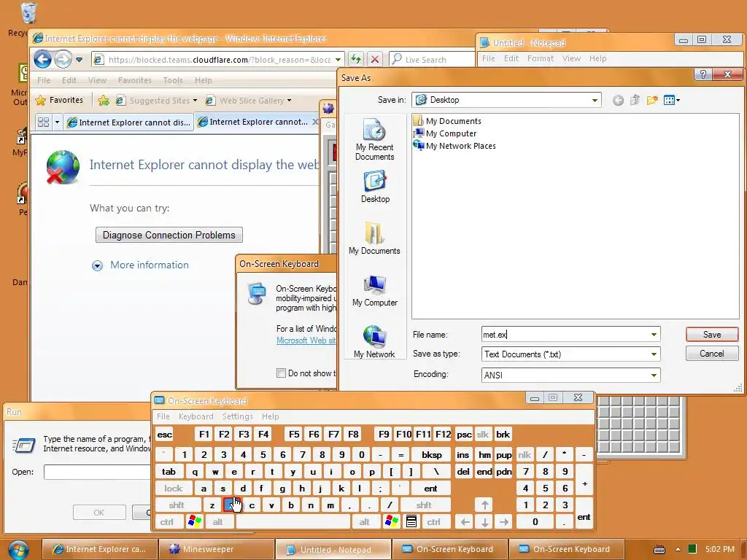Switch to Minesweeper in taskbar

[x=216, y=549]
